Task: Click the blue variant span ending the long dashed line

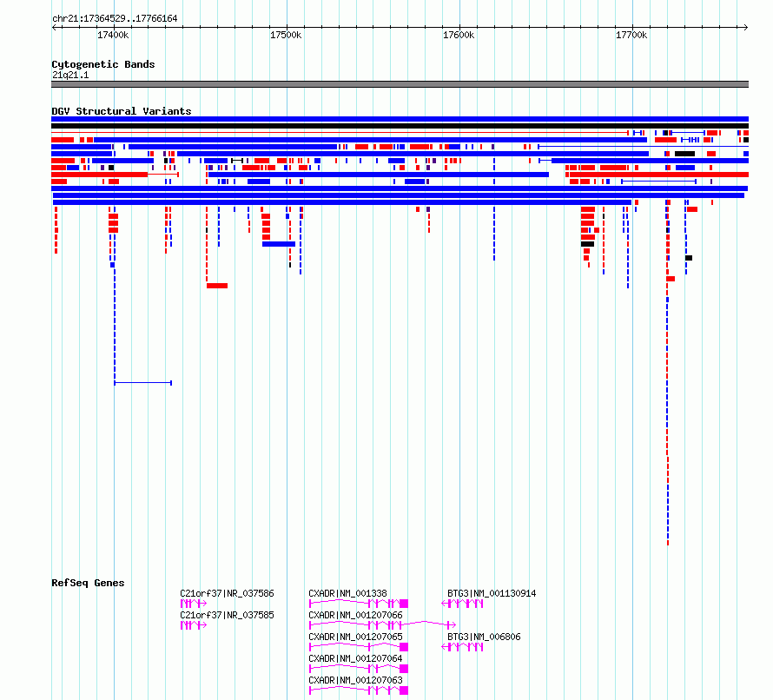Action: 143,383
